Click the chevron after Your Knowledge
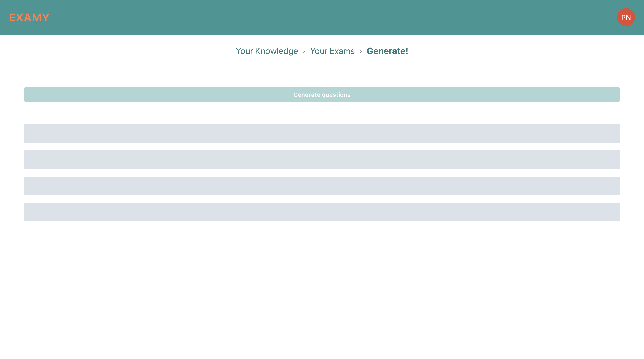 [304, 51]
